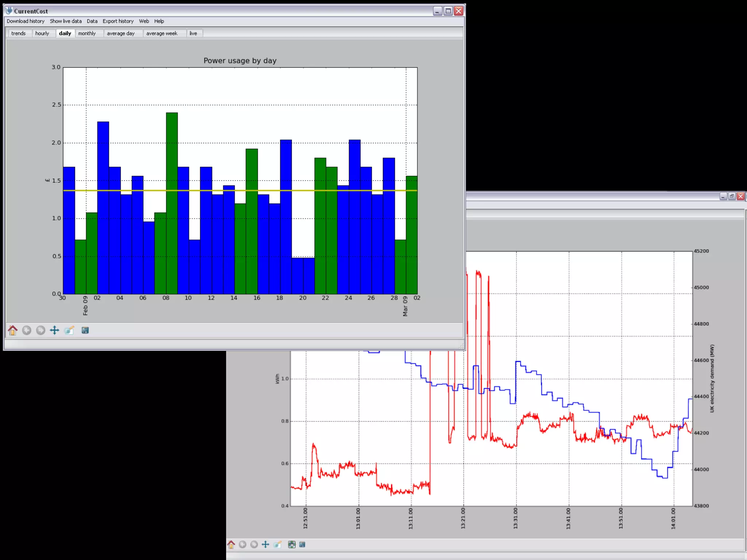Open the Data menu
This screenshot has height=560, width=747.
coord(92,21)
